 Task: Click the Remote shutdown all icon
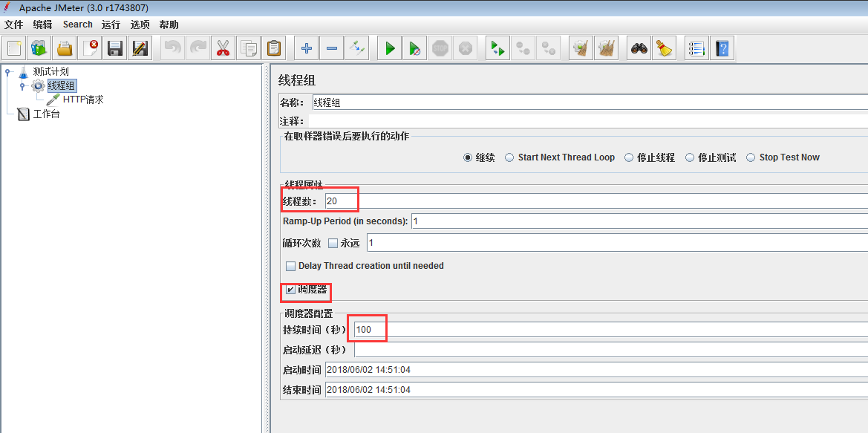pos(548,48)
